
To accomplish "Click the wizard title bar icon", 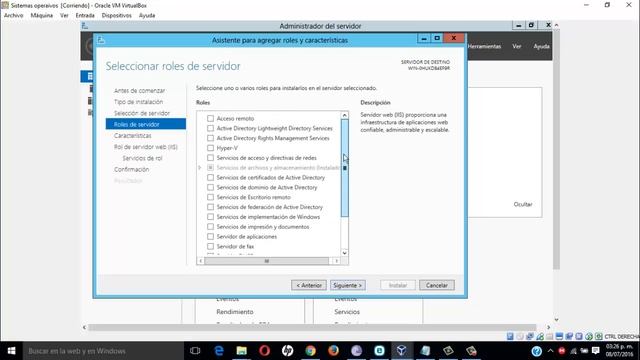I will pyautogui.click(x=101, y=40).
